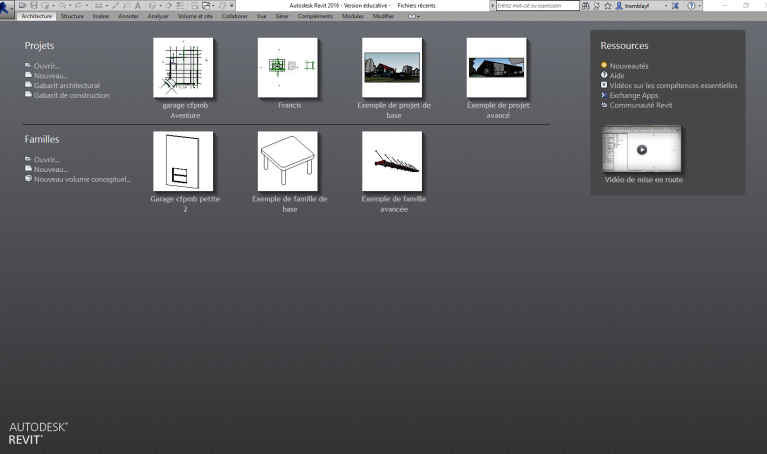Play the Vidéo de mise en route
This screenshot has height=454, width=767.
pyautogui.click(x=642, y=150)
